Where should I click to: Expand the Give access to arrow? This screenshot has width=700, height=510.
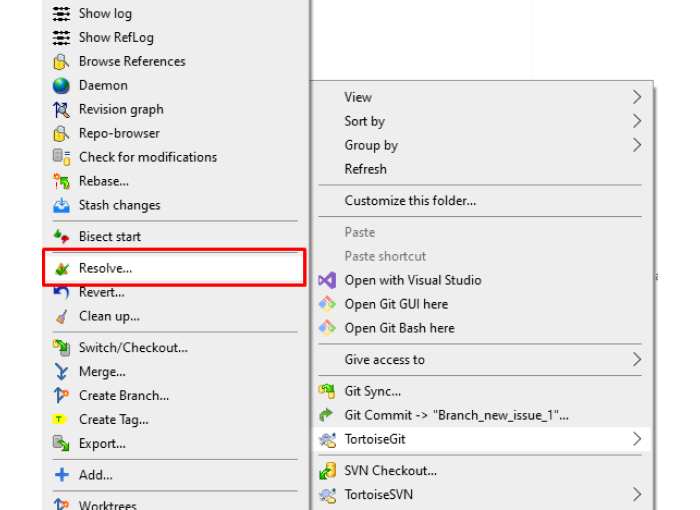pyautogui.click(x=637, y=360)
